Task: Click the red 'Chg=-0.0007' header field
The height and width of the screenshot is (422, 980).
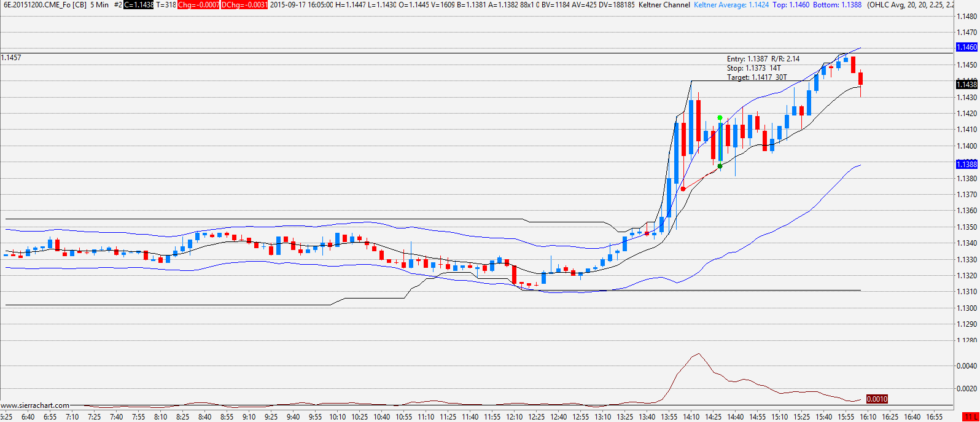Action: tap(198, 4)
